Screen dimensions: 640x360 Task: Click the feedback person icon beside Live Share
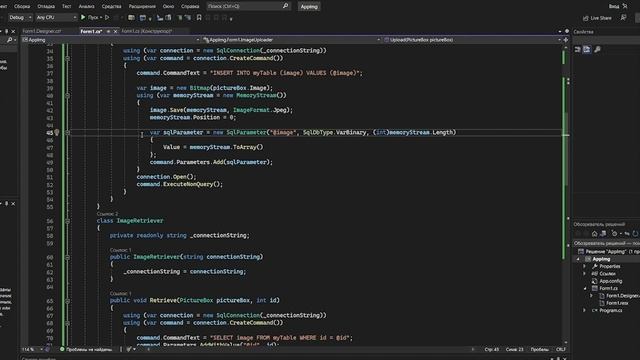point(623,18)
